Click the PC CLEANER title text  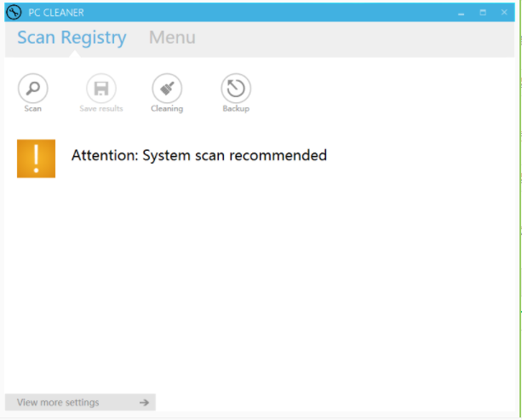(x=56, y=13)
